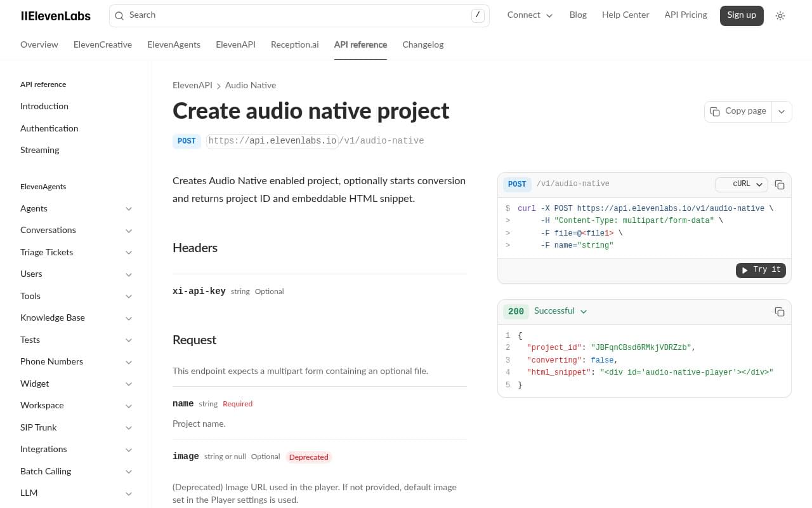812x508 pixels.
Task: Click the Required label next to name
Action: (x=237, y=404)
